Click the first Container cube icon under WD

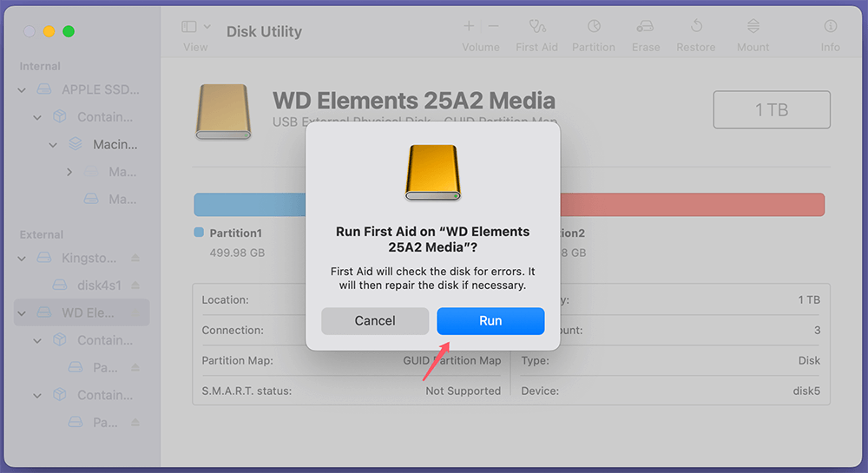[60, 339]
